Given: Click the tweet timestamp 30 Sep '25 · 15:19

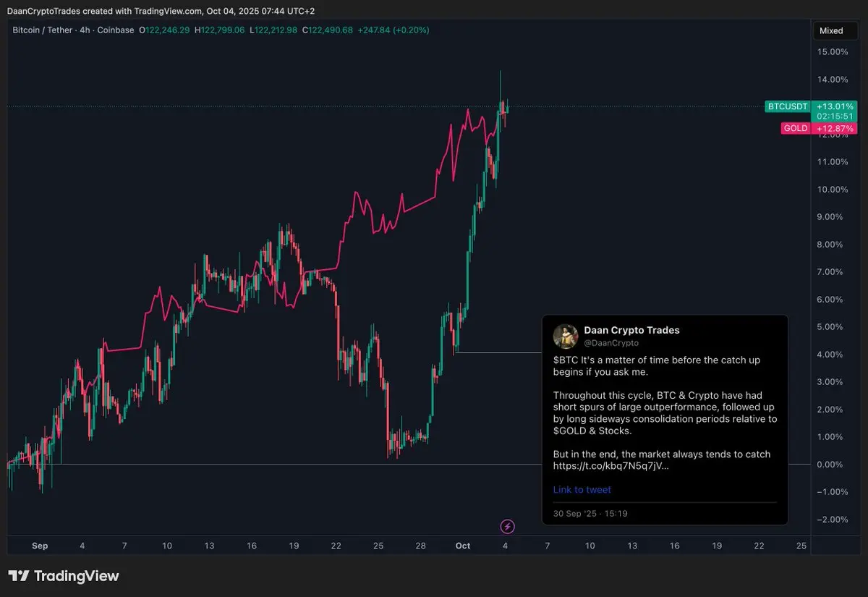Looking at the screenshot, I should point(590,514).
